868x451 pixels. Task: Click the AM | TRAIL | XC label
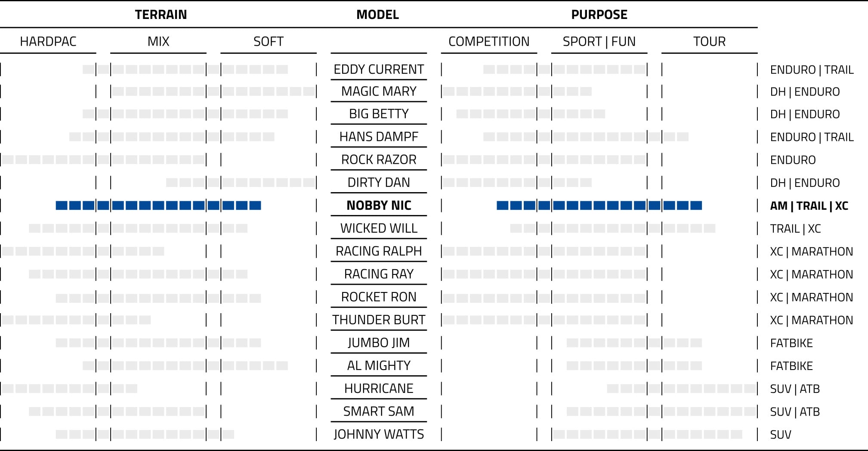pos(809,206)
